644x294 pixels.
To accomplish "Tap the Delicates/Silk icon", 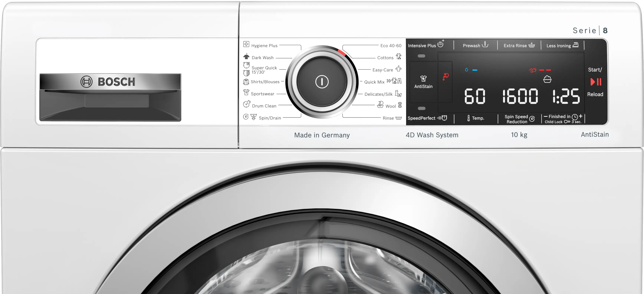I will (398, 94).
